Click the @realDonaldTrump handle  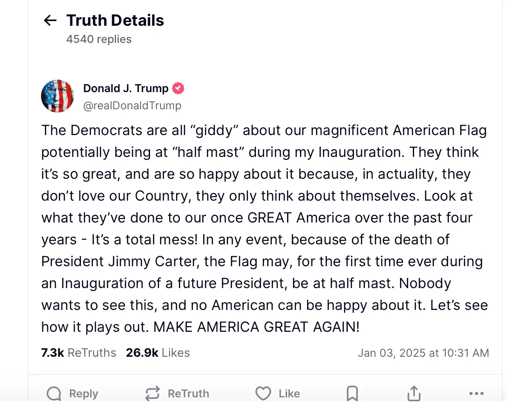coord(132,106)
